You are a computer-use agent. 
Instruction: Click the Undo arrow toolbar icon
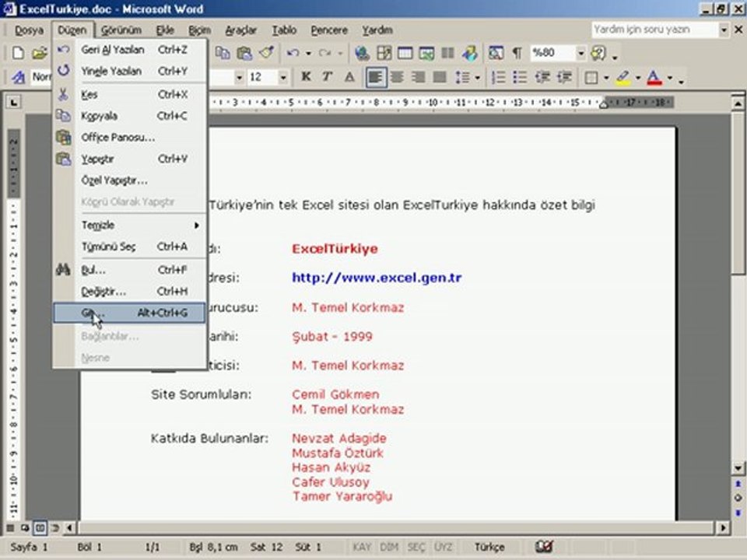(293, 53)
